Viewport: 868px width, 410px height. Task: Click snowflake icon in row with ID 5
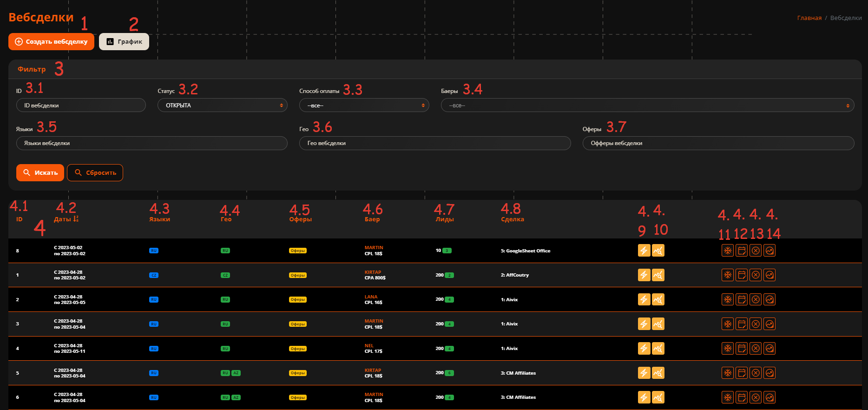click(728, 373)
